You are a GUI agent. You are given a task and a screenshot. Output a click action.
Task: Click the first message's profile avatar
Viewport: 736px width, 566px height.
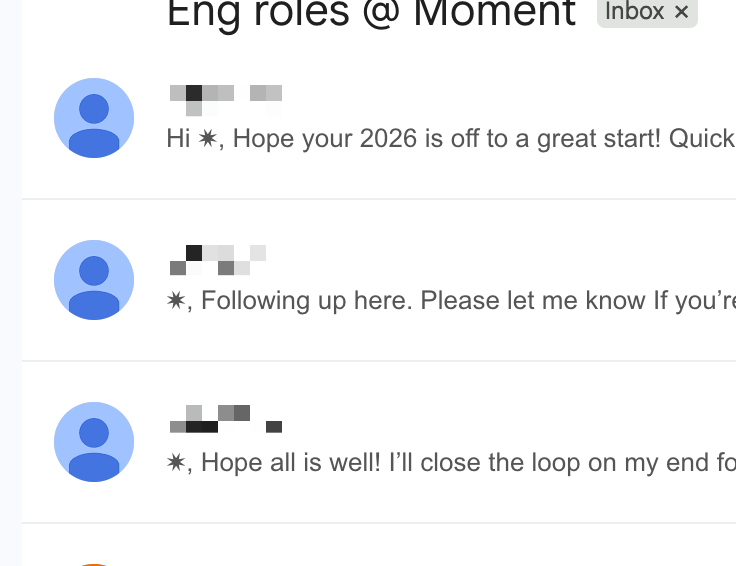coord(94,118)
